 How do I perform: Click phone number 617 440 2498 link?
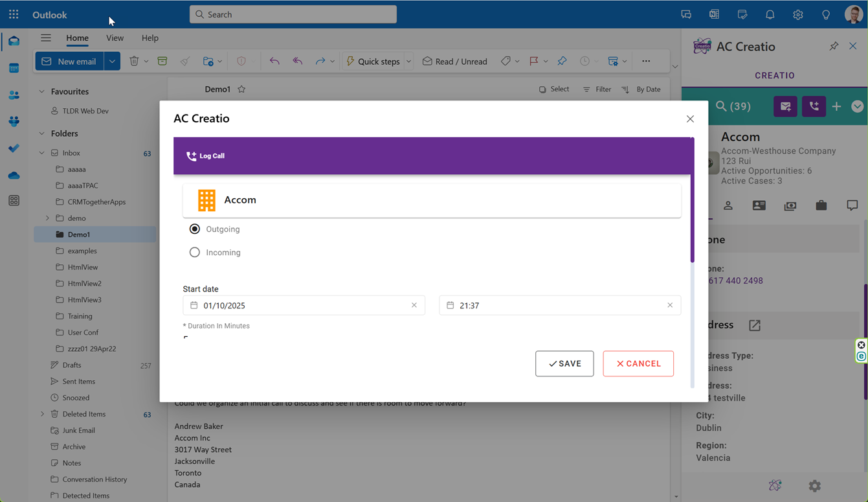pyautogui.click(x=736, y=280)
